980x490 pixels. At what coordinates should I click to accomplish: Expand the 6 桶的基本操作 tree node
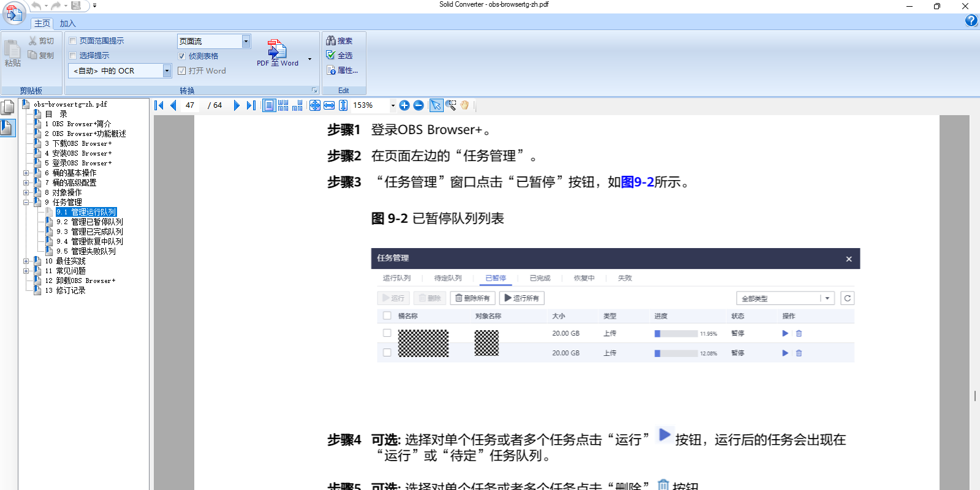(x=26, y=173)
